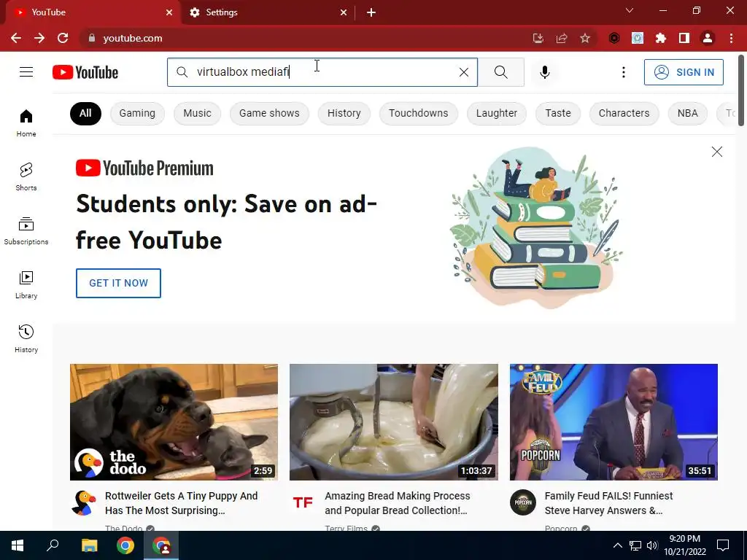Go back in browser
The image size is (747, 560).
coord(16,38)
